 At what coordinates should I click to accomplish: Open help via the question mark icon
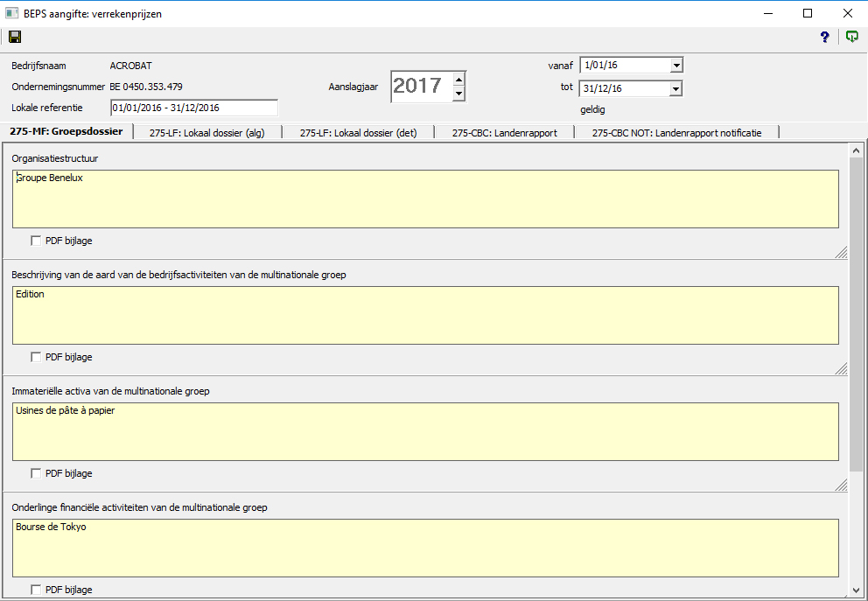(824, 37)
